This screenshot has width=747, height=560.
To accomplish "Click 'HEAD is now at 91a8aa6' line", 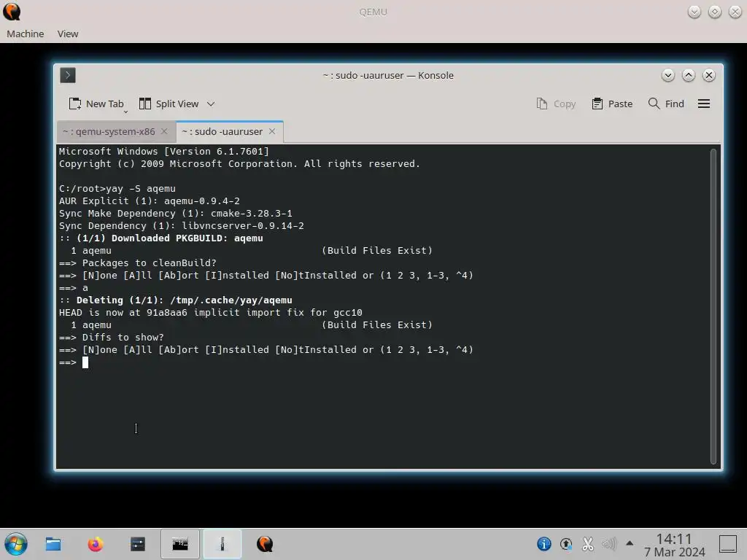I will 211,312.
